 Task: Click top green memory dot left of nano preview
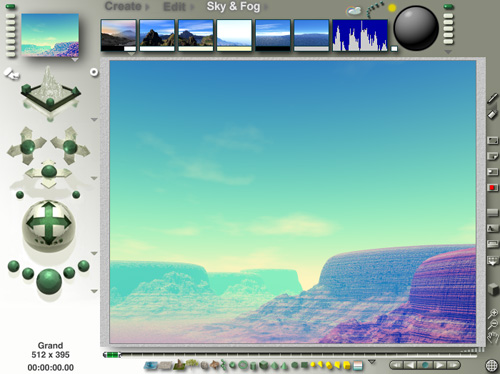[x=10, y=6]
